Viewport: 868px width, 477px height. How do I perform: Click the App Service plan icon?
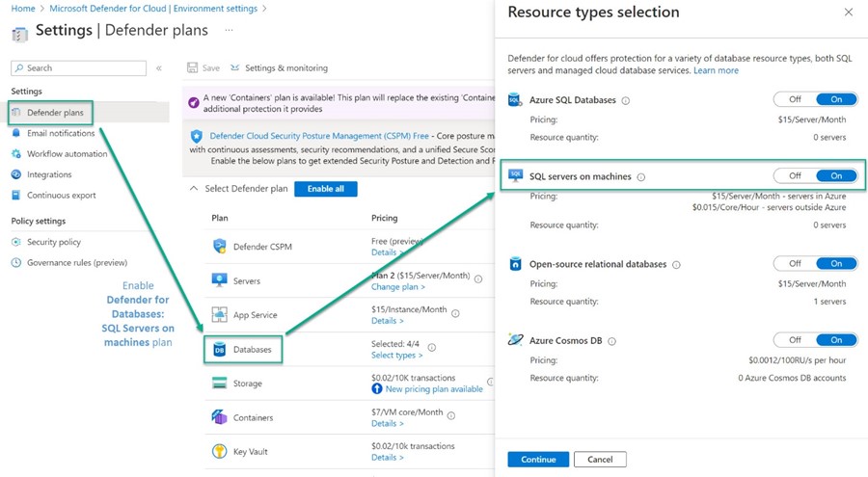coord(219,315)
